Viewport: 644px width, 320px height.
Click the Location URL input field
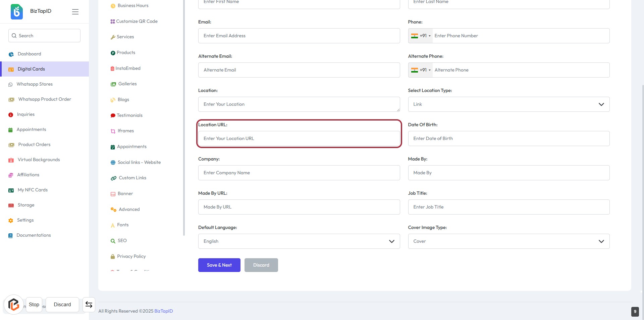pos(299,139)
